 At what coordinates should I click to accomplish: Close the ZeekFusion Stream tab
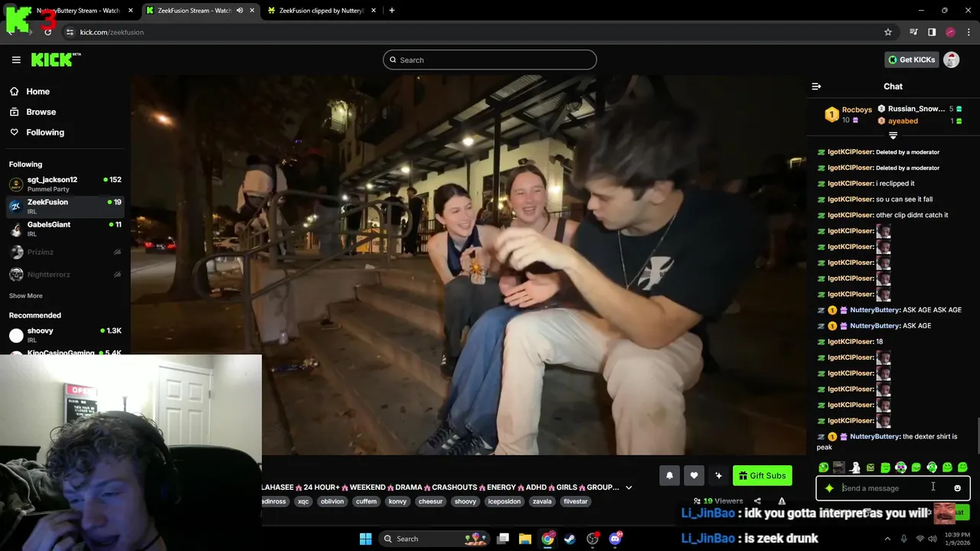252,11
